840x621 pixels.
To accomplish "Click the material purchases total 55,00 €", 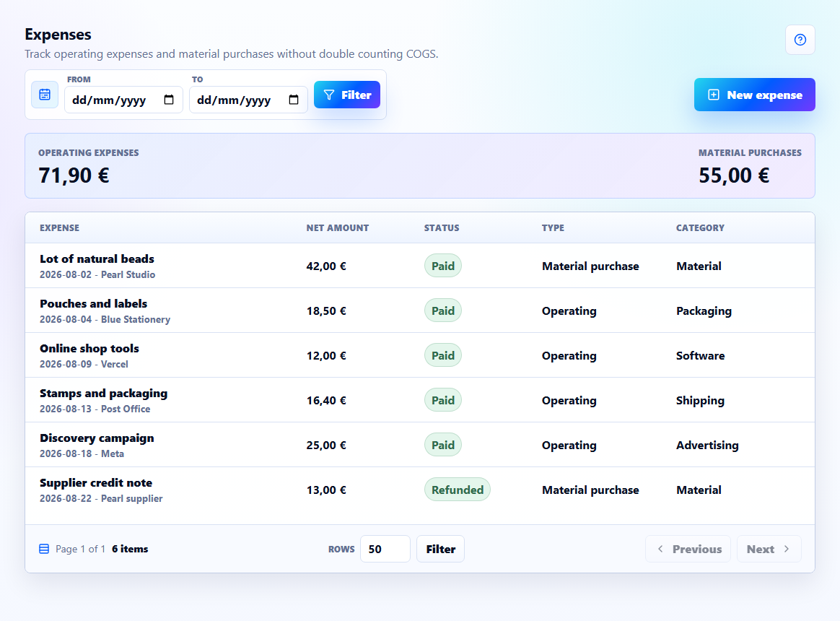I will pos(734,175).
